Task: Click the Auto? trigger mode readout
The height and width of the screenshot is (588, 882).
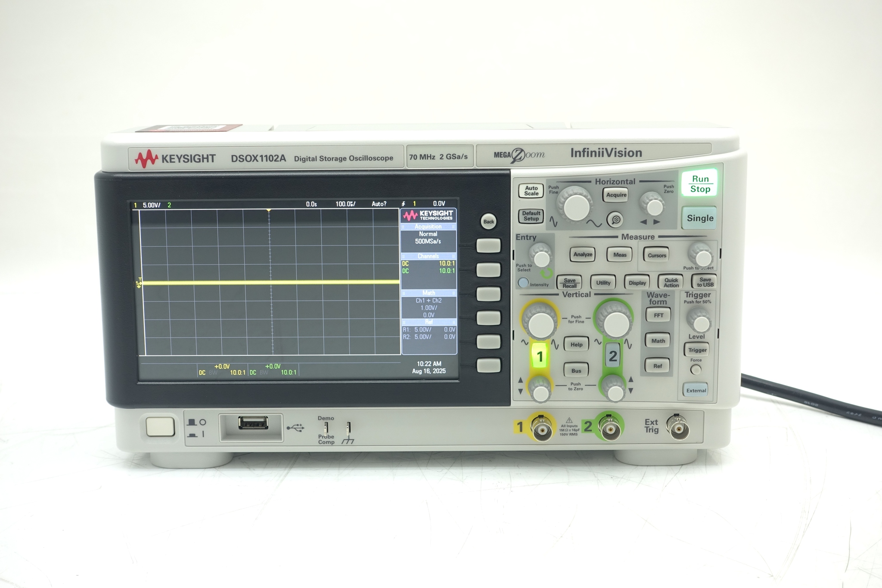Action: point(379,204)
